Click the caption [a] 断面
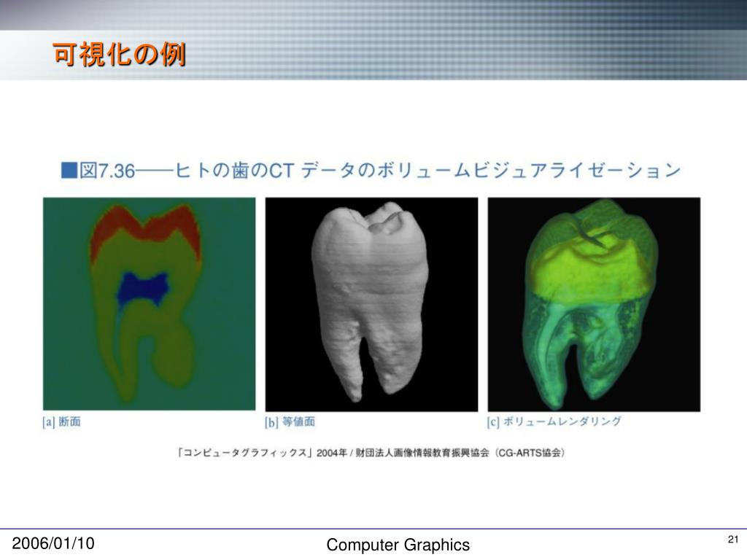Image resolution: width=747 pixels, height=560 pixels. pyautogui.click(x=61, y=422)
